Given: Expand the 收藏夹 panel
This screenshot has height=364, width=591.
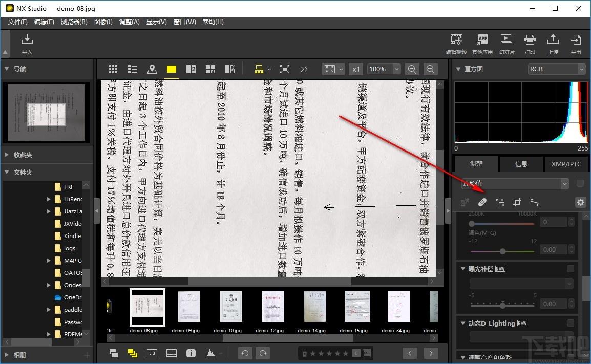Looking at the screenshot, I should point(7,155).
